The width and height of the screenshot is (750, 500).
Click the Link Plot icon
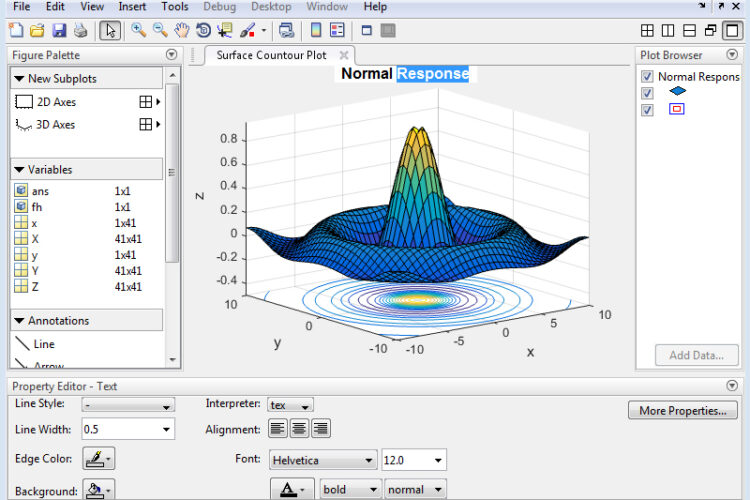click(x=287, y=31)
